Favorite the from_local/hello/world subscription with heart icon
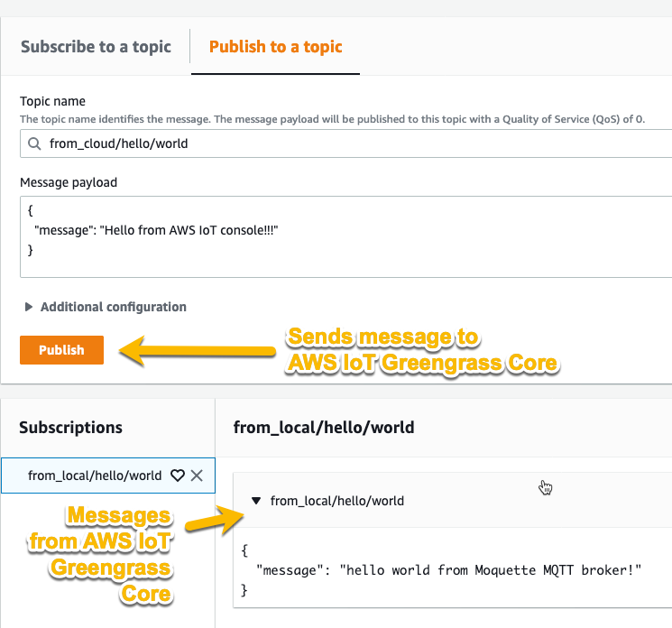Screen dimensions: 672x628 [178, 476]
